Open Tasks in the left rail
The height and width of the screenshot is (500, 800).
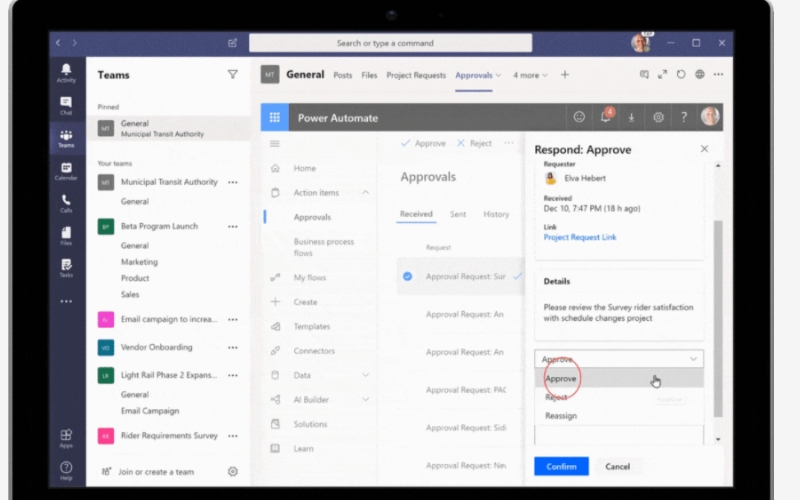[x=66, y=268]
